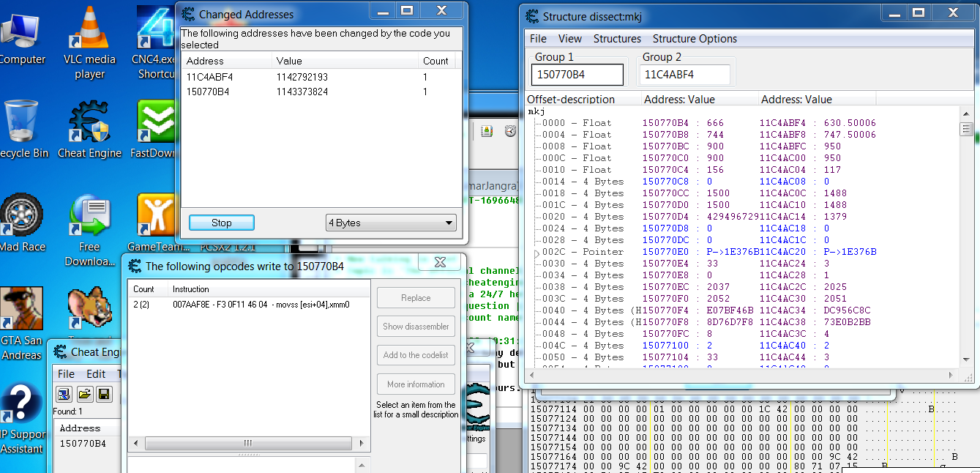Click the Group 1 address input field
Screen dimensions: 980x473
[577, 75]
